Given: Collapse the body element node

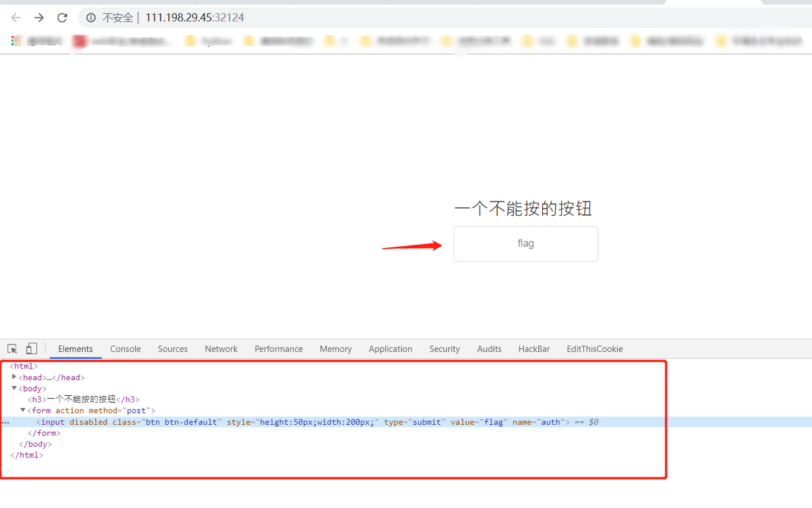Looking at the screenshot, I should pos(14,388).
